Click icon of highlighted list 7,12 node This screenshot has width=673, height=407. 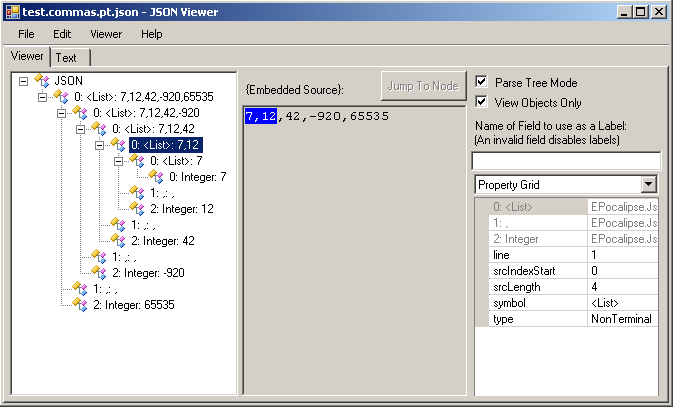[118, 145]
